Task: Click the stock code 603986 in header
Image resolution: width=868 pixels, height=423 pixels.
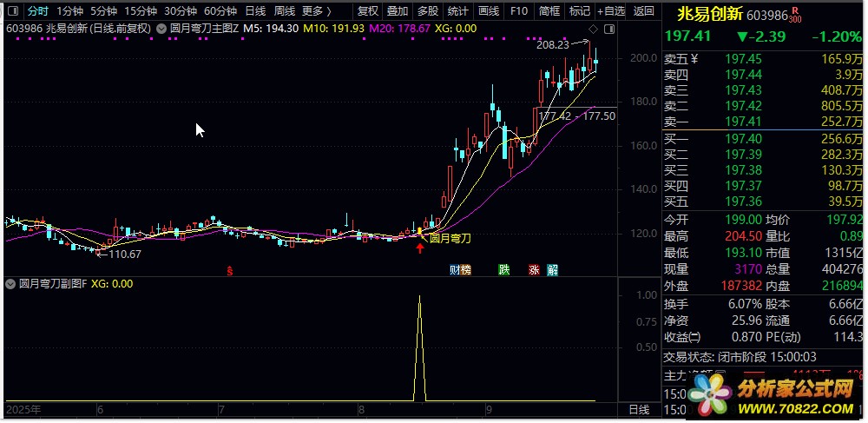Action: [766, 16]
